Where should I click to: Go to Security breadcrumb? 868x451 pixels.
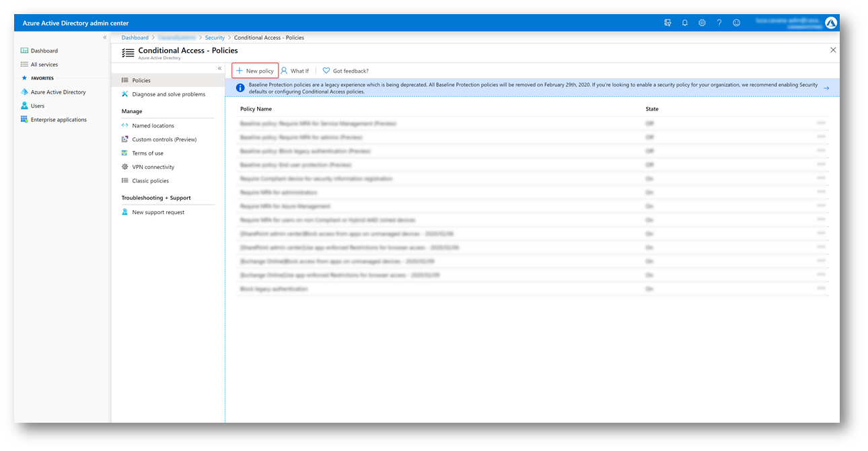(x=215, y=38)
